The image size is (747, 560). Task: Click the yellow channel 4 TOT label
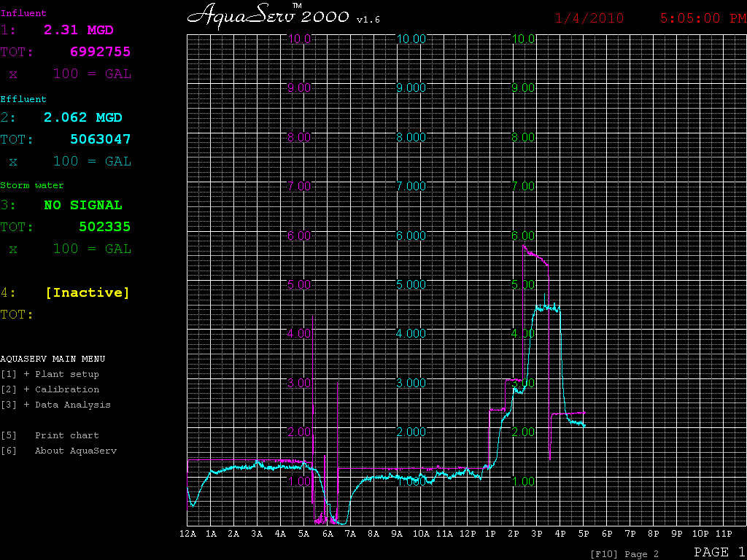tap(17, 315)
